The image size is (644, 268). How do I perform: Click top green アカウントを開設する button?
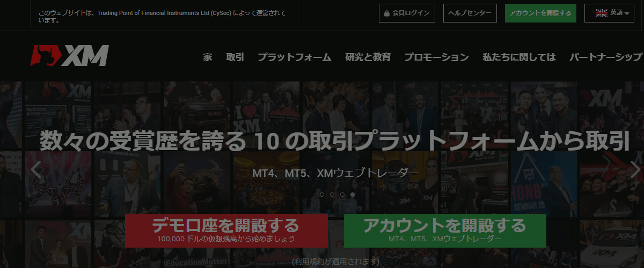point(540,13)
